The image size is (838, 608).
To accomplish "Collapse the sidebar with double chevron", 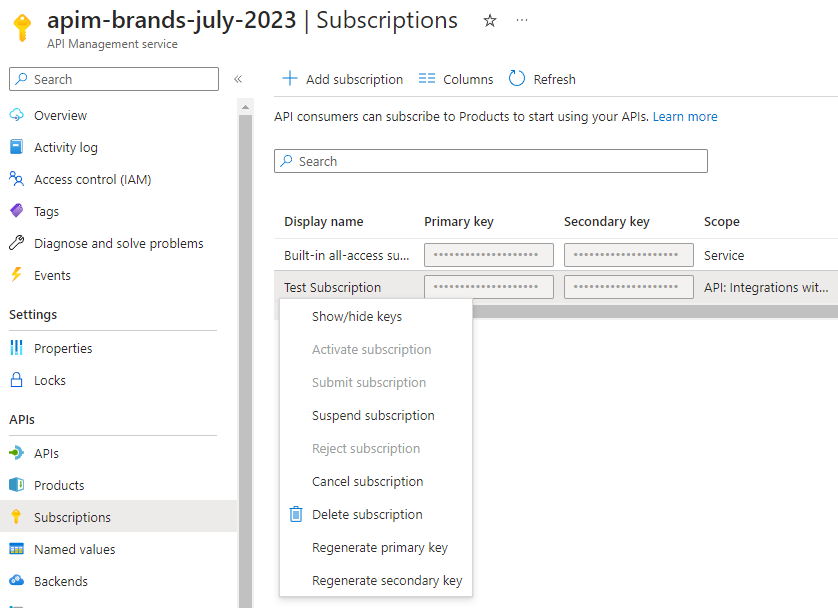I will (x=238, y=79).
